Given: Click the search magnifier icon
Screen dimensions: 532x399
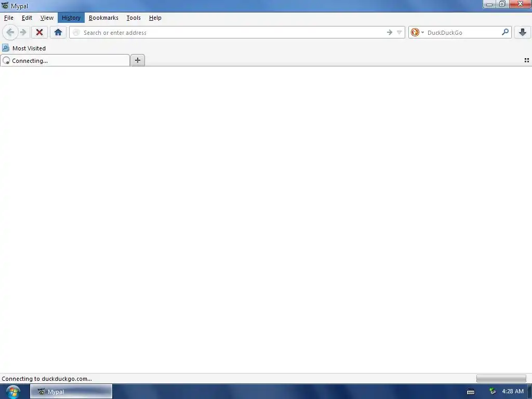Looking at the screenshot, I should (x=505, y=32).
